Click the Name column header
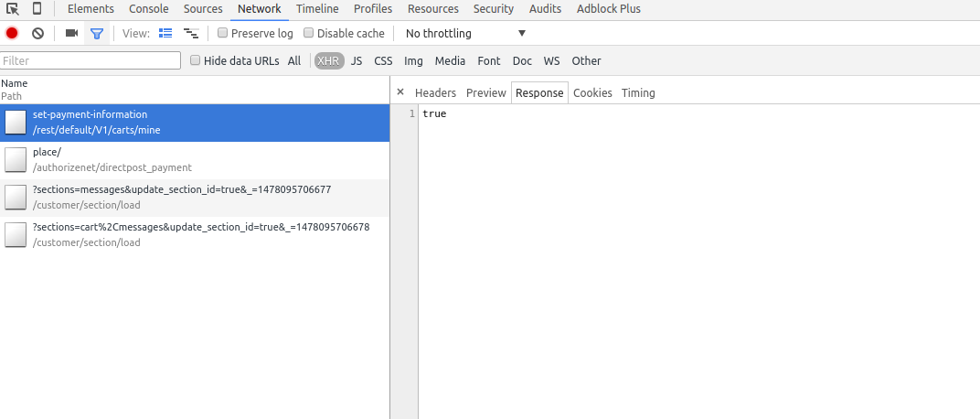The height and width of the screenshot is (419, 980). pos(15,83)
